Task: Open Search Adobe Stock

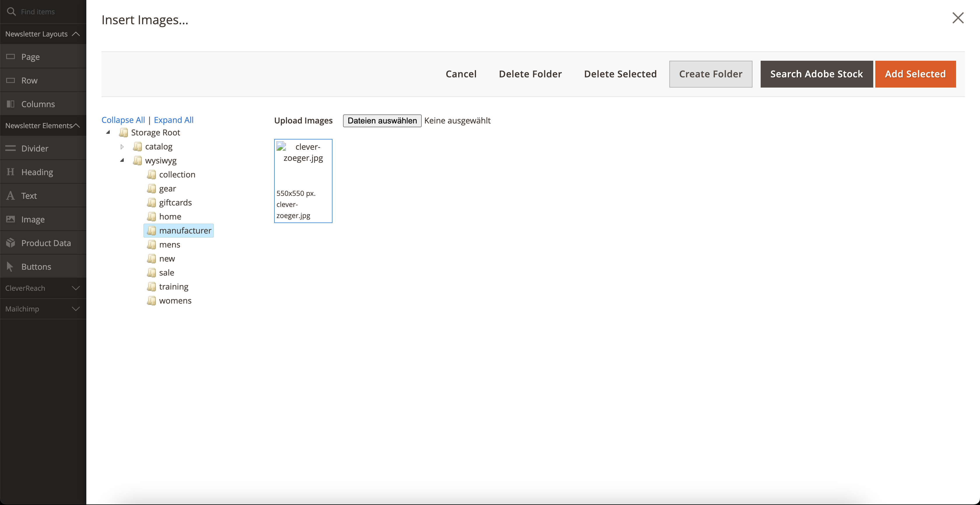Action: click(x=816, y=74)
